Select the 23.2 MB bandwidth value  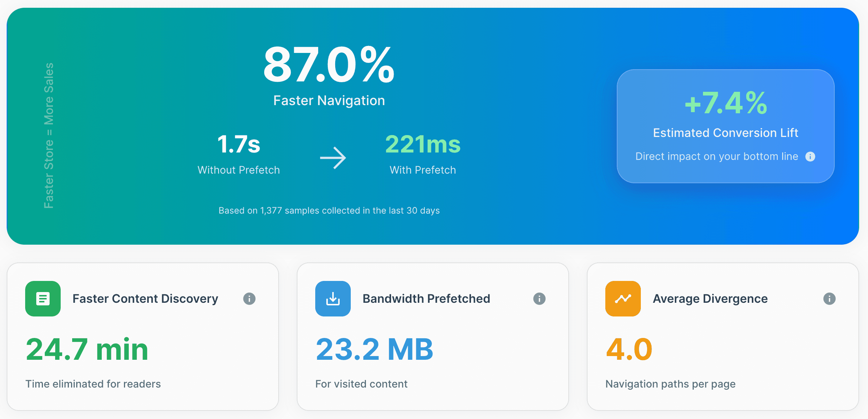pyautogui.click(x=374, y=348)
